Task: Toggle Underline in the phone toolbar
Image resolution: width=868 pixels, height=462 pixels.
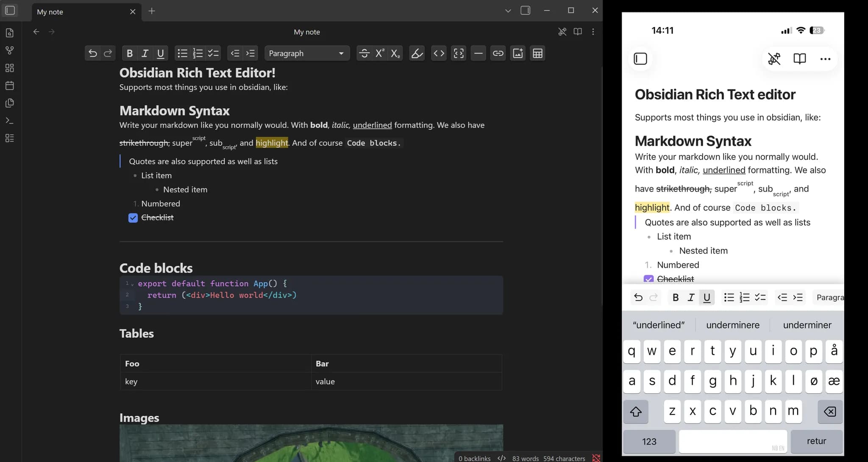Action: pos(707,298)
